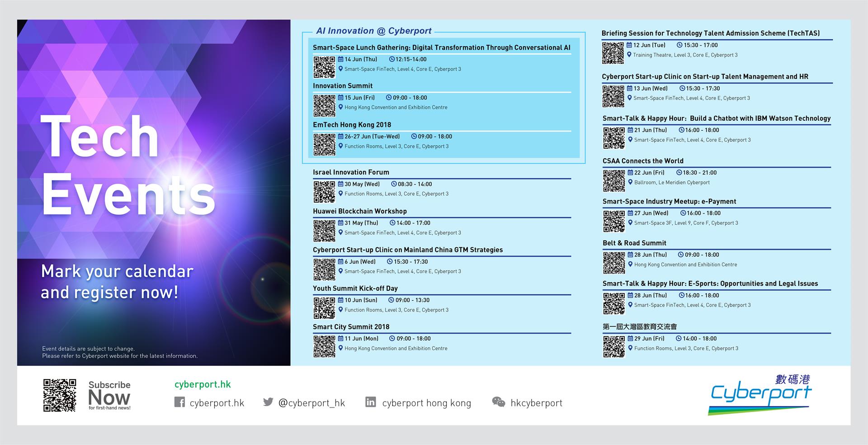Click location pin beside Ballroom, Le Meridien Cyberport

(x=630, y=182)
